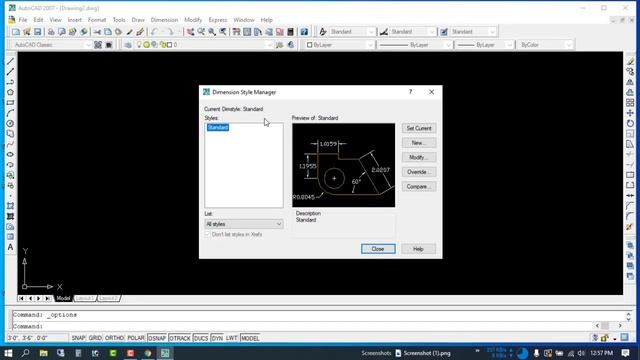Viewport: 640px width, 360px height.
Task: Open the Table Style icon in Styles toolbar
Action: 444,32
